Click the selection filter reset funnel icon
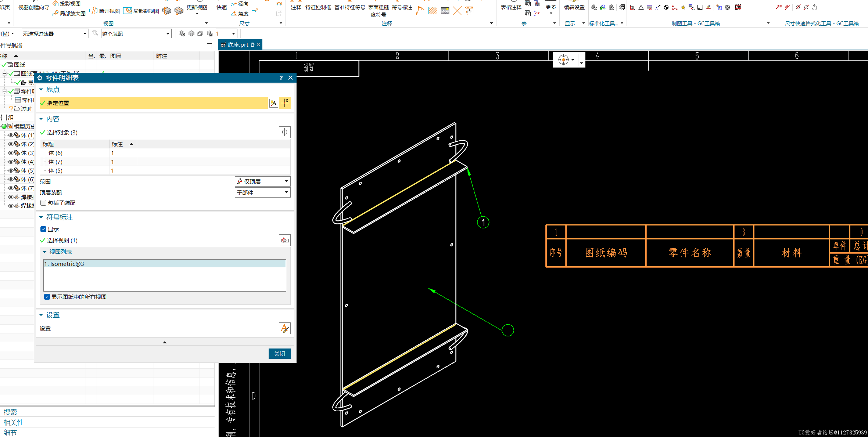This screenshot has width=868, height=437. click(95, 33)
